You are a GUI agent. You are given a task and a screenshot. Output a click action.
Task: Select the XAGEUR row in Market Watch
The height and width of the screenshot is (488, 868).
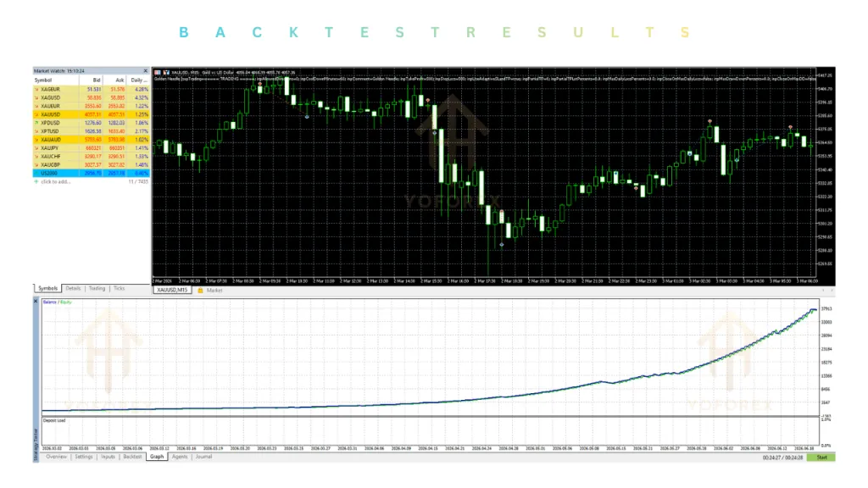pos(92,89)
